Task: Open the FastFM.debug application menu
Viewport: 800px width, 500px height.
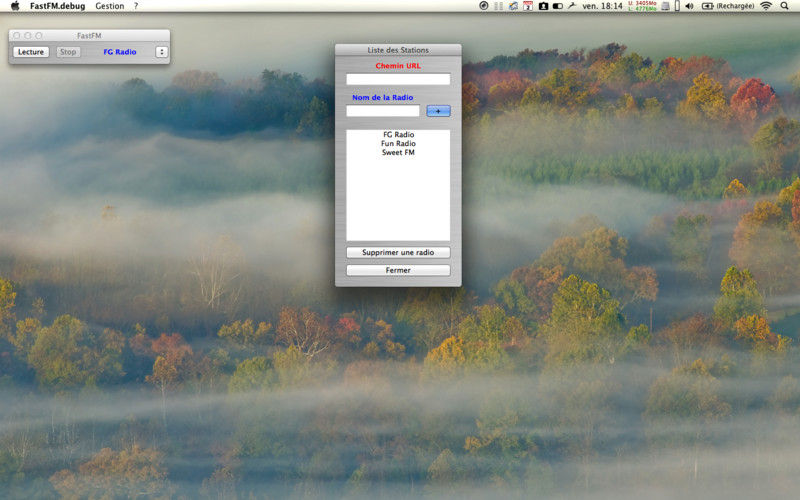Action: coord(58,6)
